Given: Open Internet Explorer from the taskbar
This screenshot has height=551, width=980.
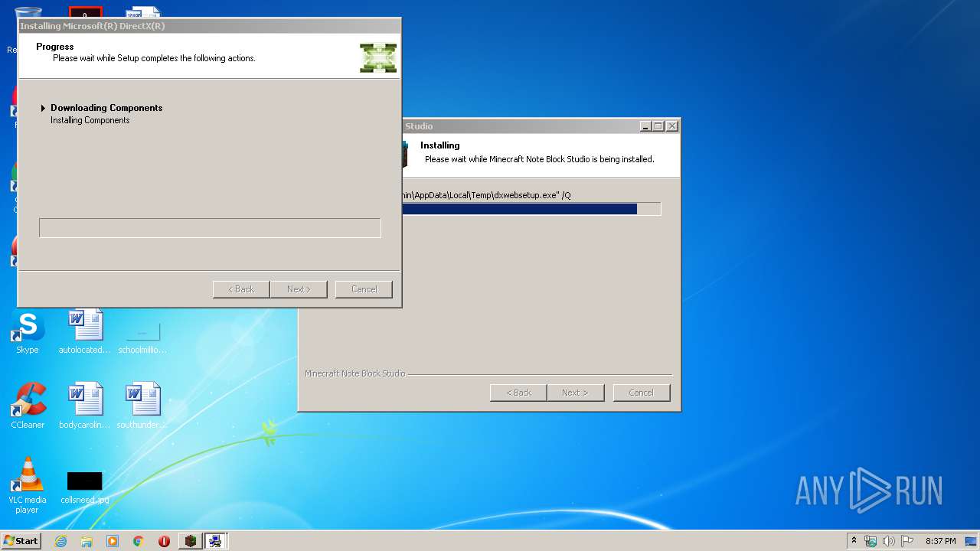Looking at the screenshot, I should click(x=60, y=541).
